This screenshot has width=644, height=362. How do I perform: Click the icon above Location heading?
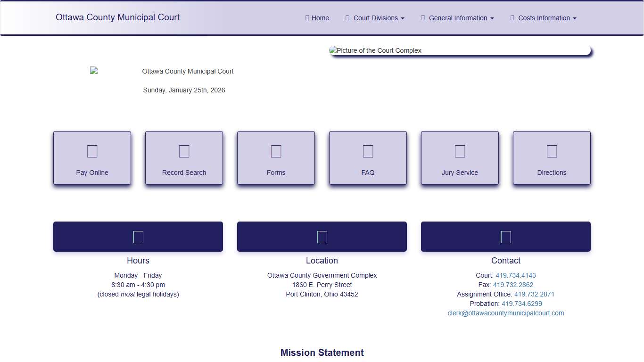(322, 237)
